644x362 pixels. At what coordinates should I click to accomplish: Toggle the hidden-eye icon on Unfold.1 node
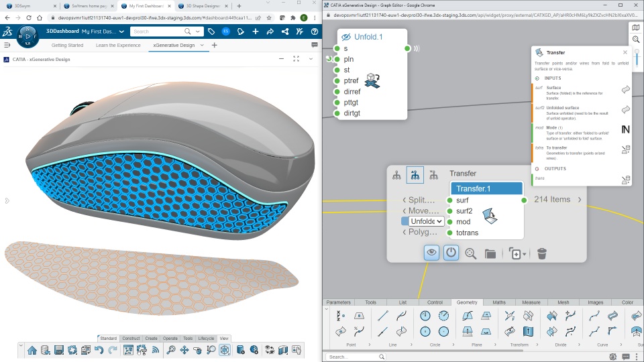[x=346, y=37]
